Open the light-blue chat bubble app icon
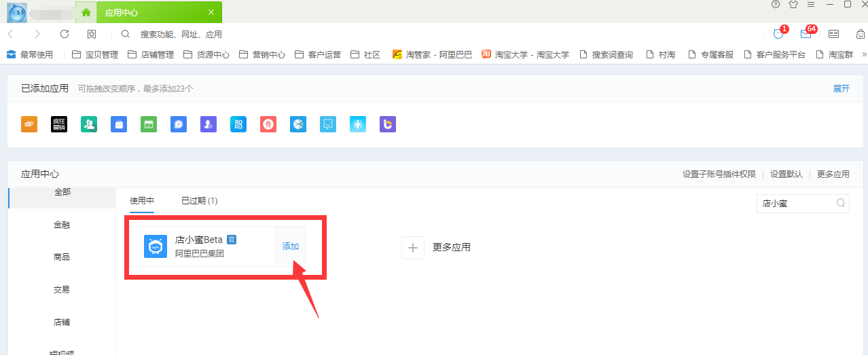Screen dimensions: 868x355 click(x=328, y=124)
